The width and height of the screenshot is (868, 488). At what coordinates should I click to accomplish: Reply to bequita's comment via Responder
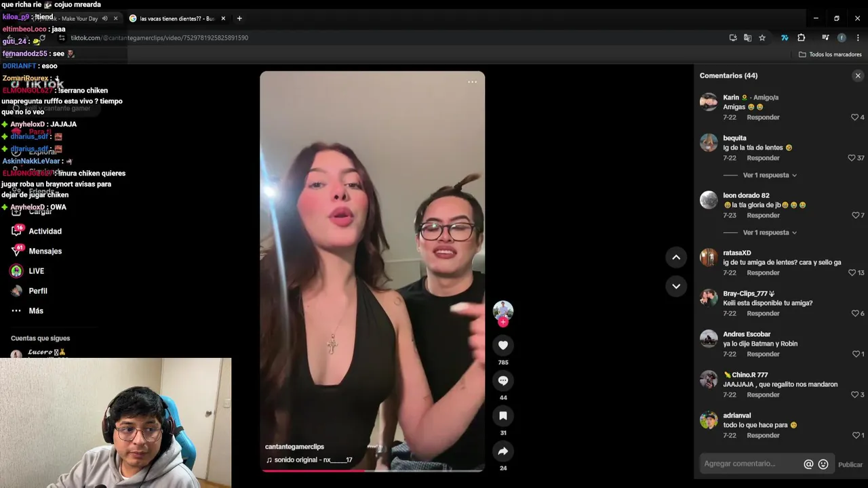click(763, 158)
